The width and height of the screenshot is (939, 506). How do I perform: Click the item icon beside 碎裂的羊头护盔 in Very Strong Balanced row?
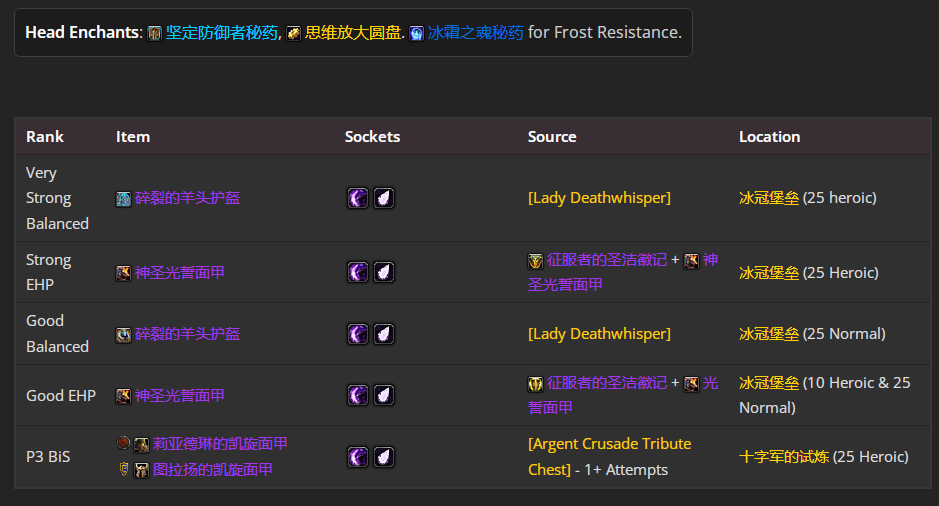pos(123,199)
